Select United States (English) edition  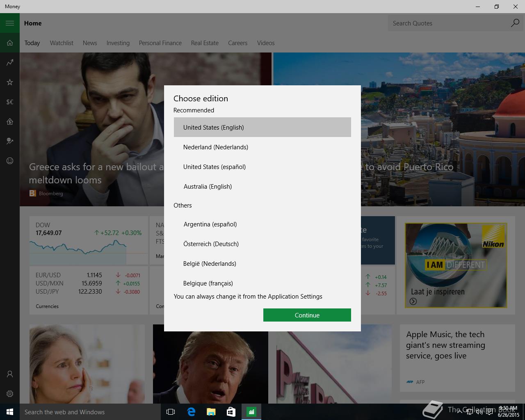coord(262,127)
